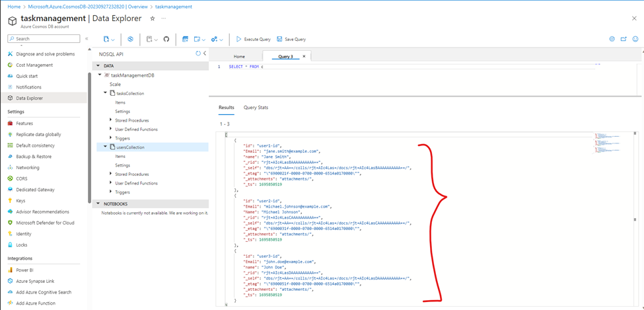
Task: Click the New SQL Query toolbar icon
Action: click(x=185, y=39)
